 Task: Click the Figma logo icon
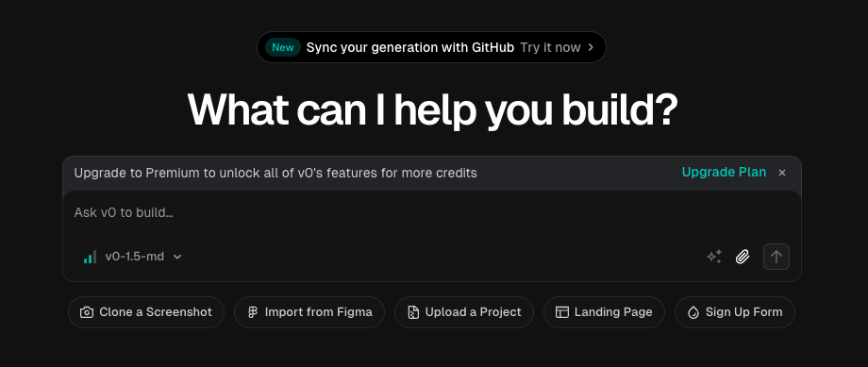coord(253,312)
